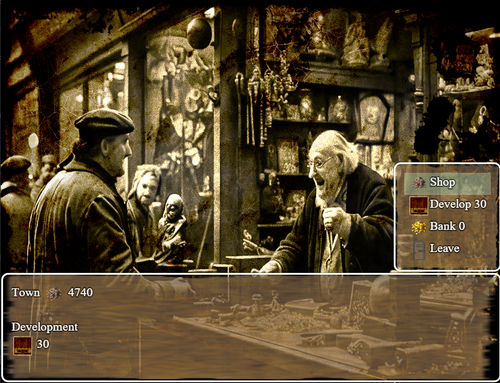Click the 'Development' heading text
The image size is (500, 383).
click(x=45, y=327)
